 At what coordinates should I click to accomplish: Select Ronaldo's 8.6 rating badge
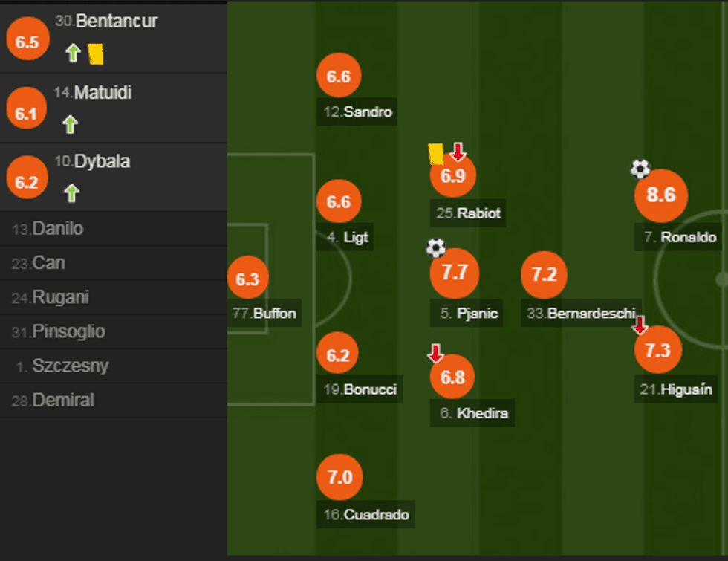660,195
